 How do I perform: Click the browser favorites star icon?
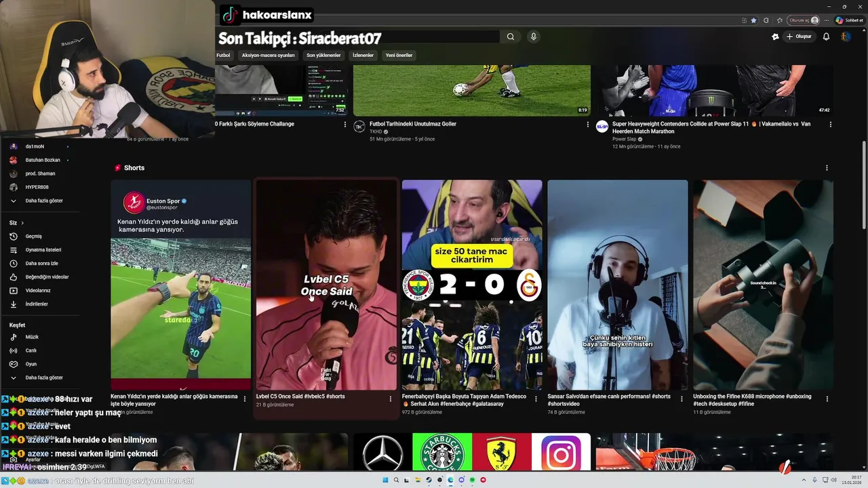pos(753,20)
